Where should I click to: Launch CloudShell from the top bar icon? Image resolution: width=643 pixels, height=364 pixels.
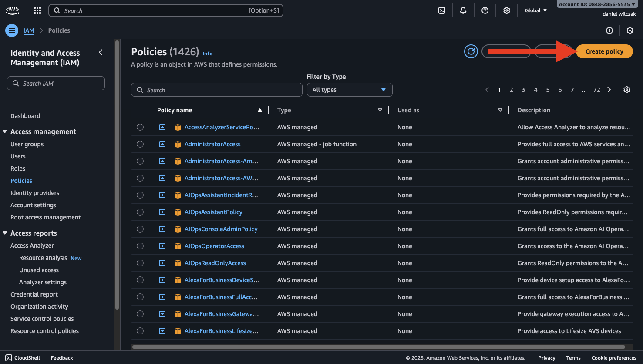(x=442, y=10)
